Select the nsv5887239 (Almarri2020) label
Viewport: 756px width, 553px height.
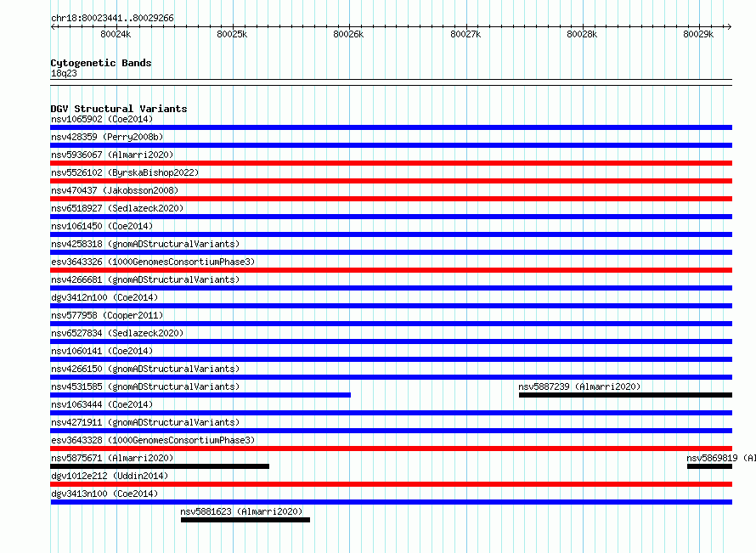click(579, 387)
